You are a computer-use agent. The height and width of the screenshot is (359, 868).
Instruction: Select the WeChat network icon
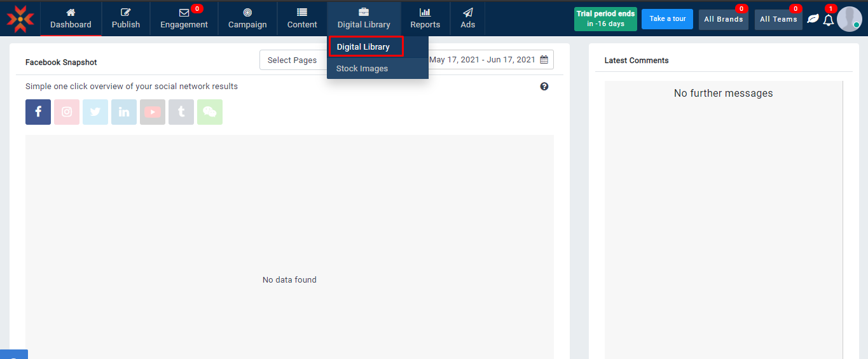click(210, 112)
